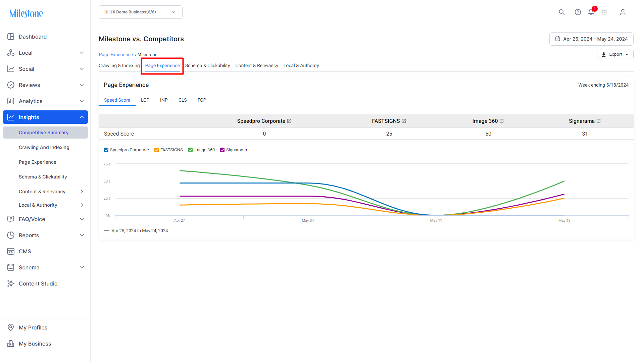
Task: Select the INP metric tab
Action: pos(164,100)
